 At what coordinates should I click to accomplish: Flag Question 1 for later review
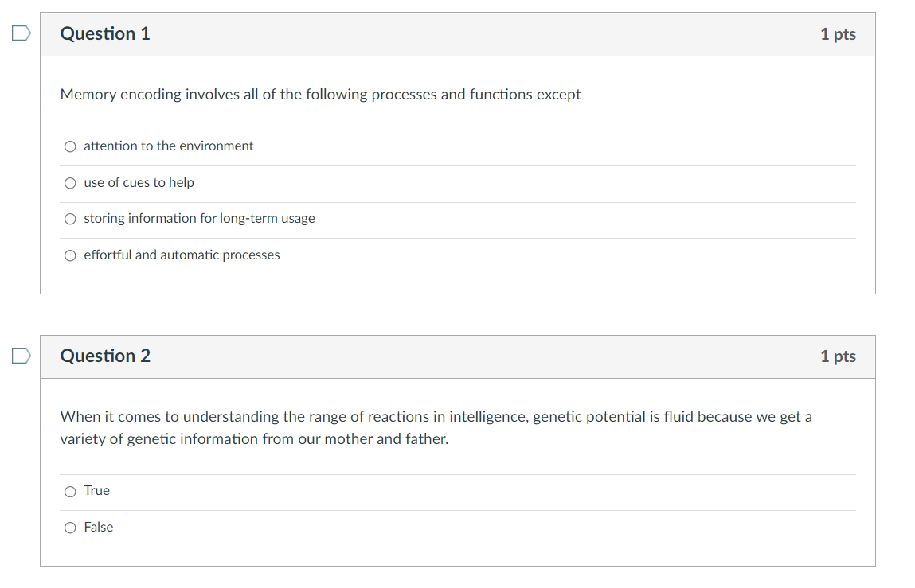(20, 33)
